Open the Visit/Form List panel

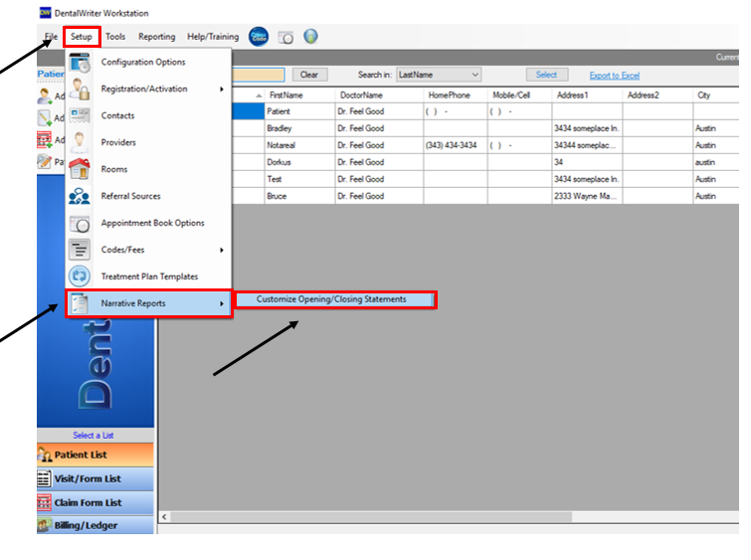tap(95, 478)
